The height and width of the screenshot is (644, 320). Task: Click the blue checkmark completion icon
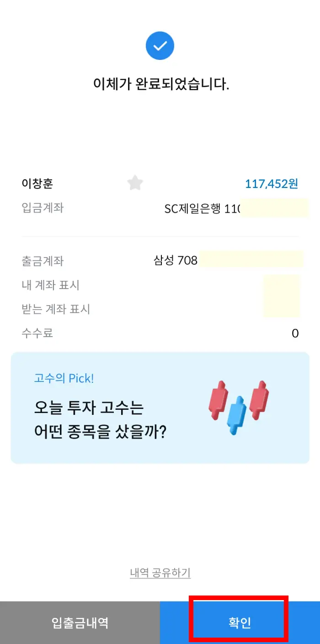pyautogui.click(x=160, y=46)
